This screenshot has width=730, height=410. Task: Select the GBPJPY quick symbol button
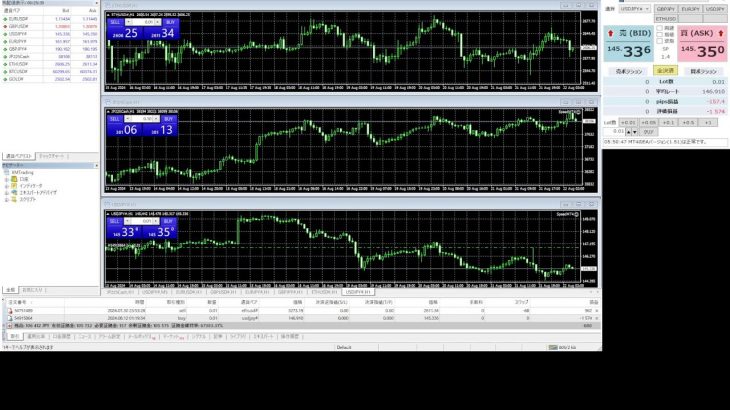[x=666, y=8]
